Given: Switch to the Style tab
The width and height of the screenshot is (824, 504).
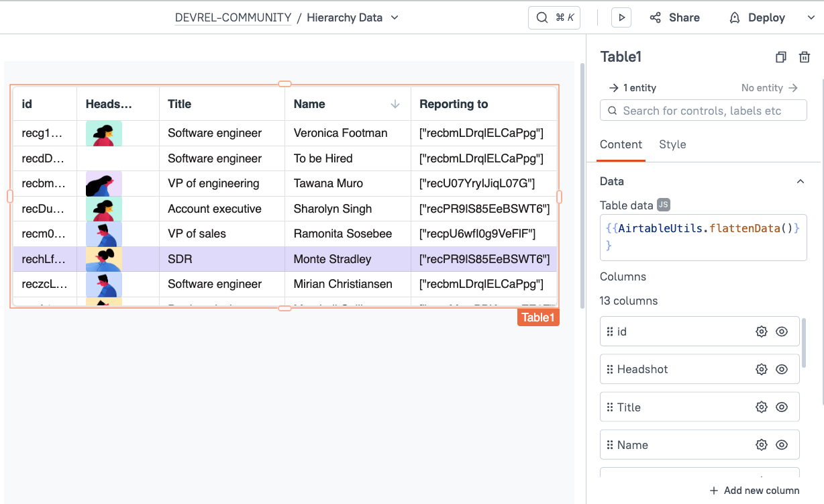Looking at the screenshot, I should [672, 144].
